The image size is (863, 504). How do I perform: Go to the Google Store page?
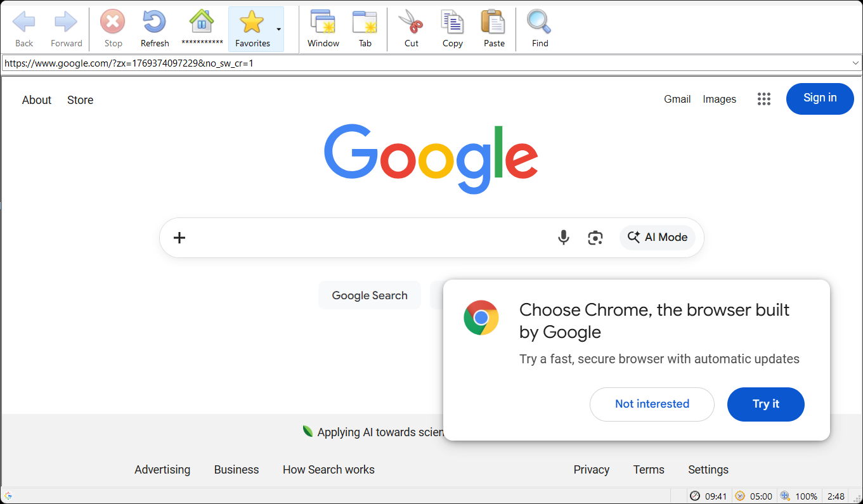coord(80,100)
